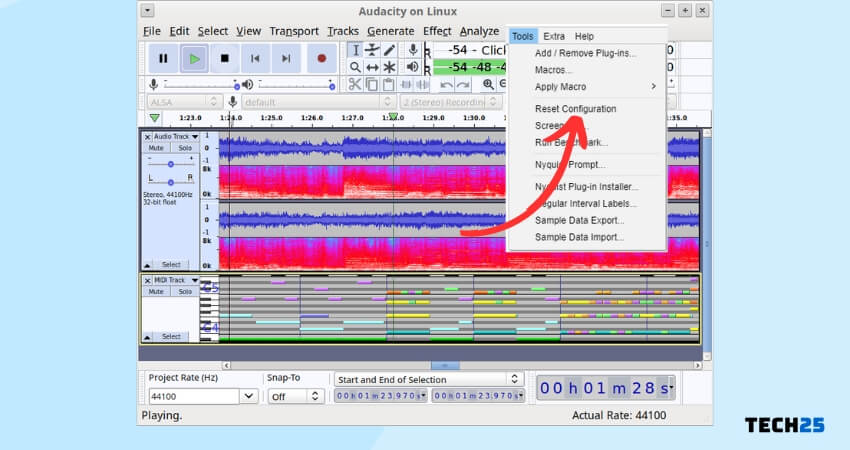Stop playback with the Stop button
Image resolution: width=850 pixels, height=450 pixels.
click(224, 59)
